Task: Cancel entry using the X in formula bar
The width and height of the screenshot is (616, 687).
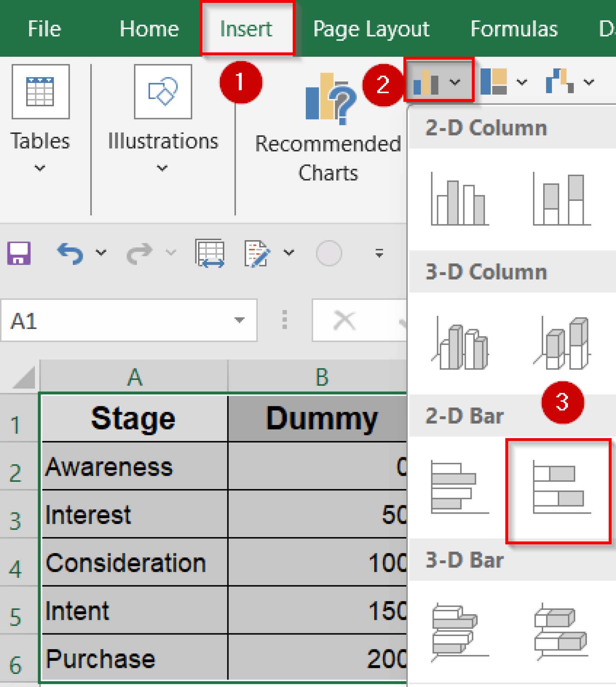Action: [x=344, y=321]
